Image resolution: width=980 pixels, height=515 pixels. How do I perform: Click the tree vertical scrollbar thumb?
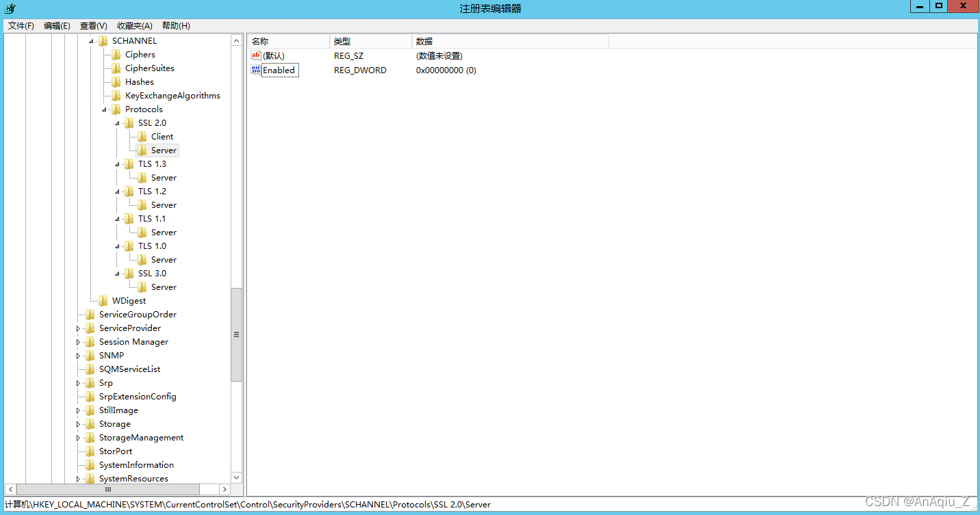coord(237,334)
